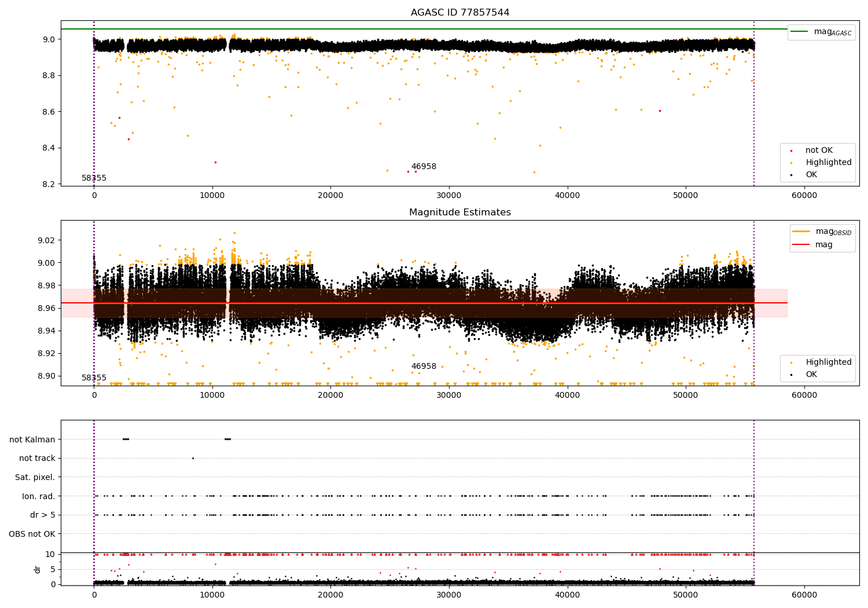Click the 46958 annotation in the middle plot
The image size is (868, 608).
[424, 367]
